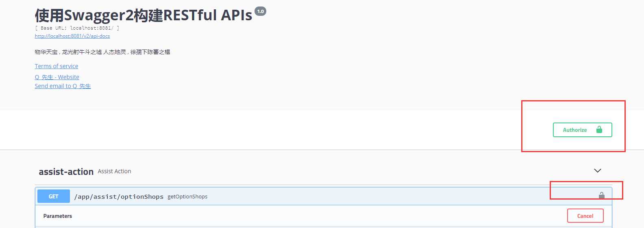Collapse the /app/assist/optionShops operation path
644x228 pixels.
pyautogui.click(x=119, y=197)
